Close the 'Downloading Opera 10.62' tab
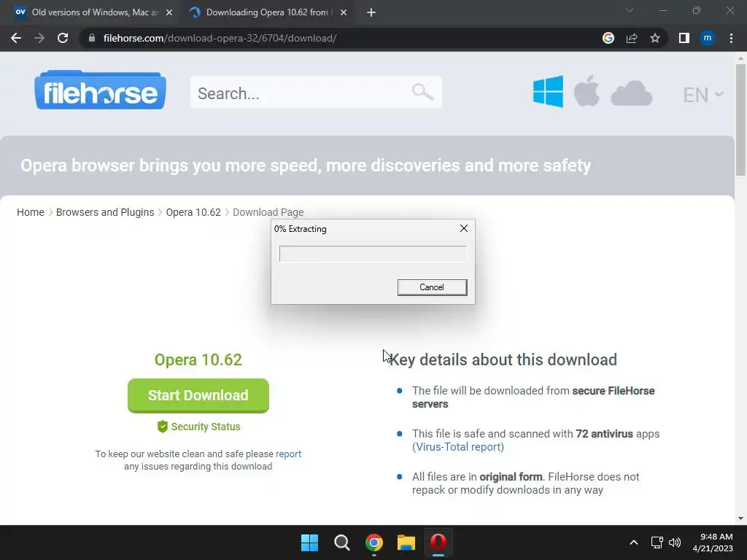This screenshot has width=747, height=560. point(344,12)
